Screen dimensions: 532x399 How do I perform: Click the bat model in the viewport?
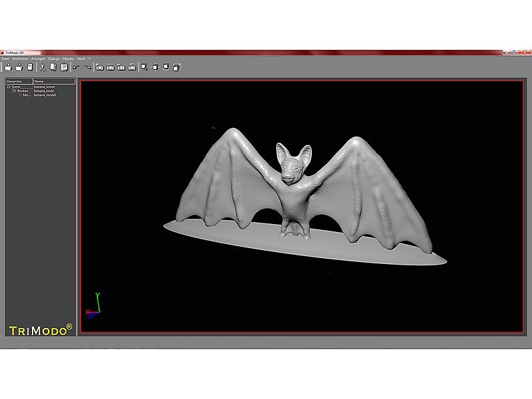pyautogui.click(x=293, y=193)
